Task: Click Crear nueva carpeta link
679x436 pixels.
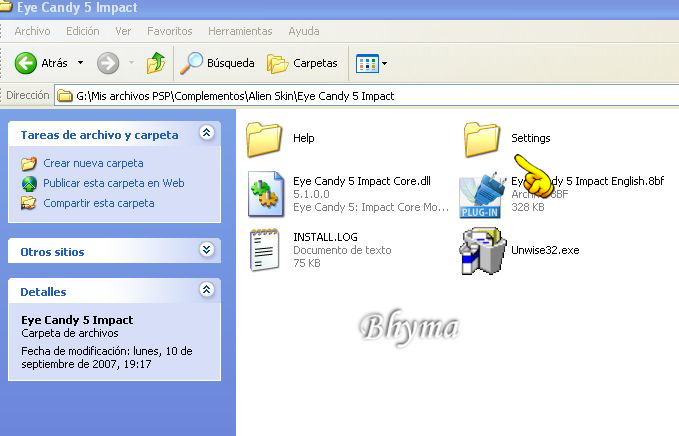Action: 93,163
